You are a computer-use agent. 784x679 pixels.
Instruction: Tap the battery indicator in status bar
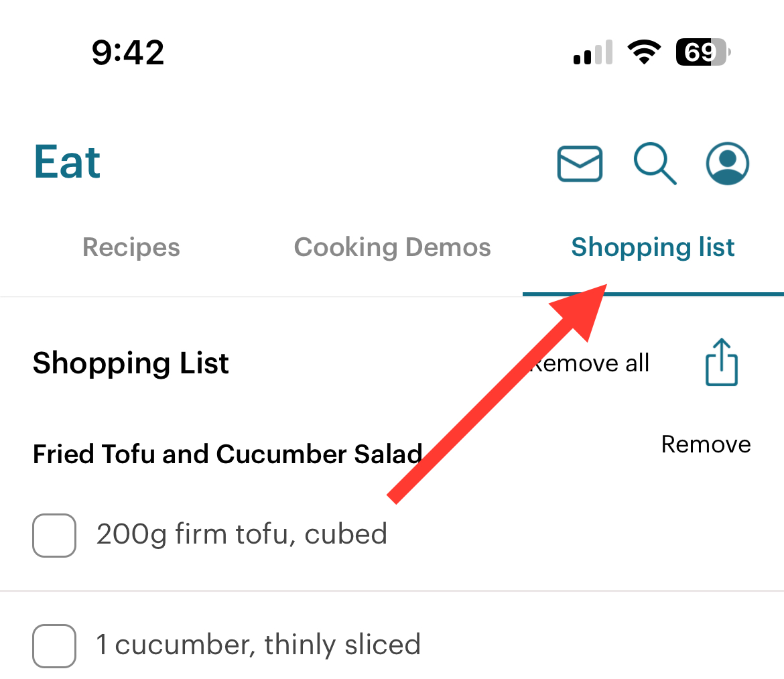click(x=703, y=52)
